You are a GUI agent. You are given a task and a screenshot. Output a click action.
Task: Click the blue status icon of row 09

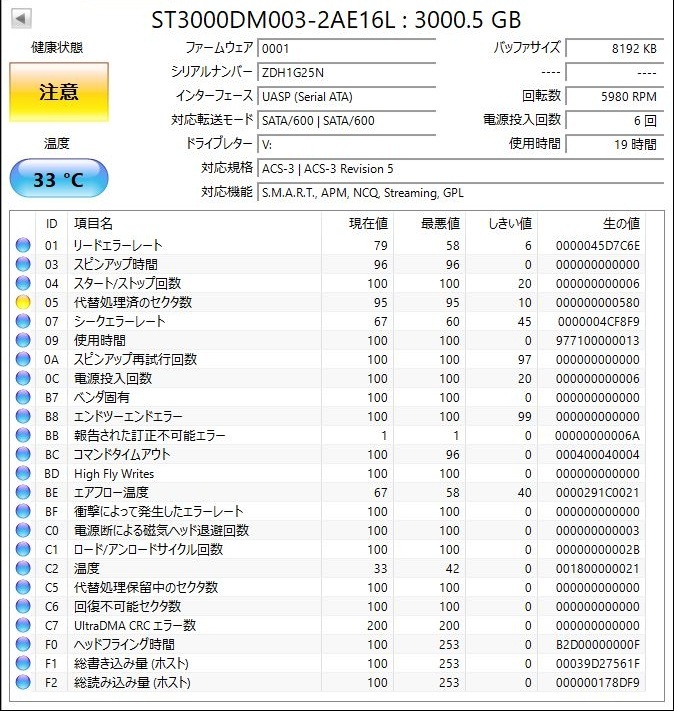pyautogui.click(x=23, y=340)
